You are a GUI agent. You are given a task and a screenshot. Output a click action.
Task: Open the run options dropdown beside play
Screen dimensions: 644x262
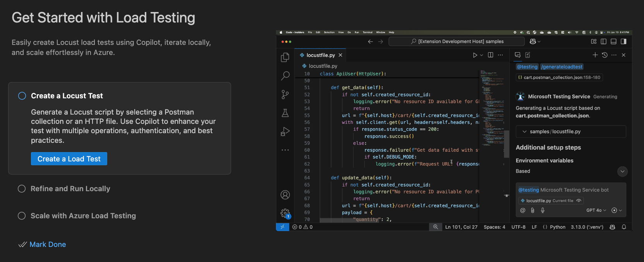coord(481,55)
